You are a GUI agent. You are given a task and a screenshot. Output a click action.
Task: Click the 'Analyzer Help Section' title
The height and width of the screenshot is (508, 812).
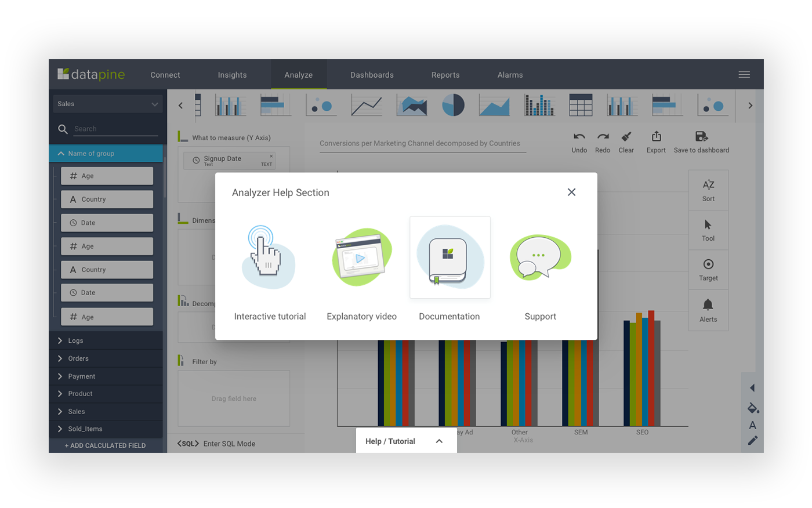281,193
